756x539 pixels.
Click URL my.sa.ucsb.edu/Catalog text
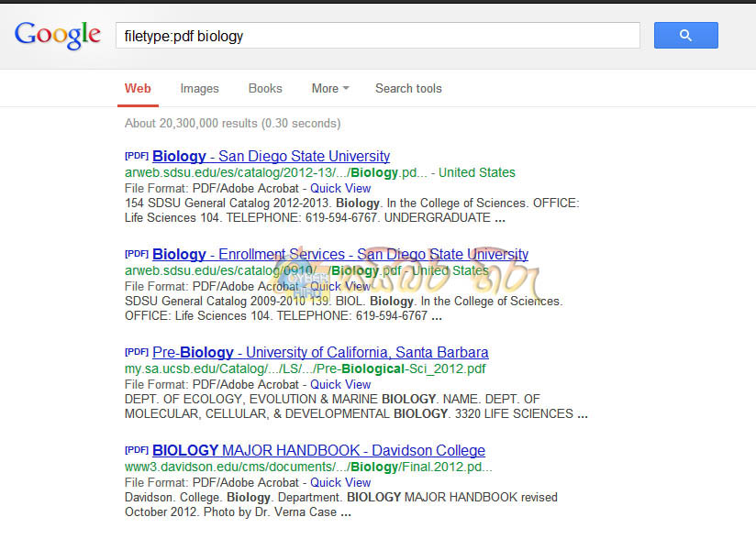[x=306, y=369]
